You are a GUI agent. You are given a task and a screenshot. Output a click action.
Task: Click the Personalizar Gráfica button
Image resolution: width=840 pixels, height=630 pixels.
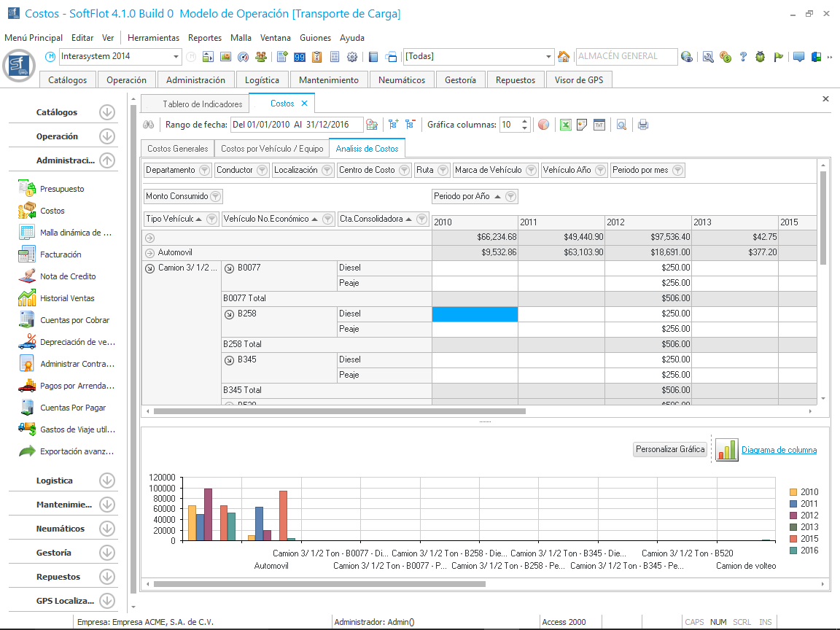coord(670,449)
